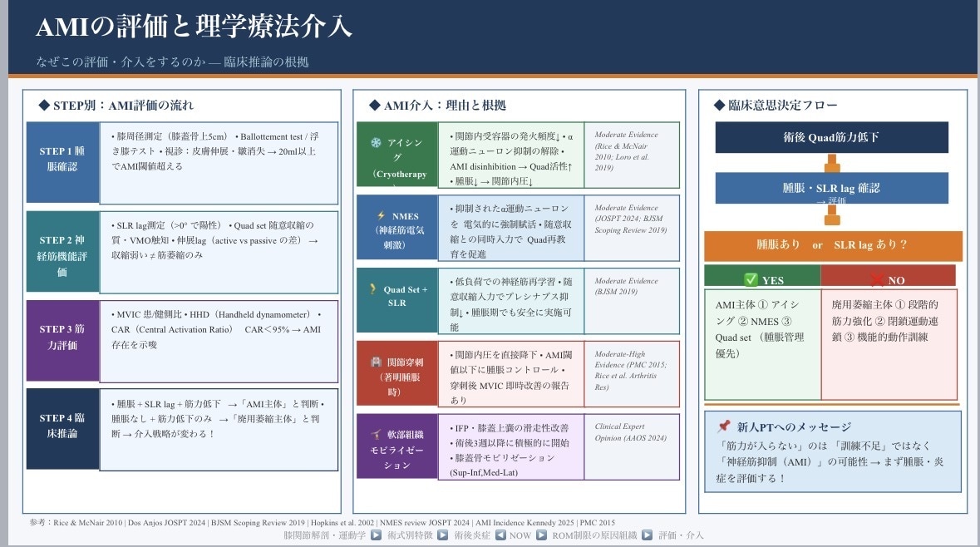The height and width of the screenshot is (547, 980).
Task: Click the 臨床意思決定フロー section heading
Action: [x=776, y=105]
